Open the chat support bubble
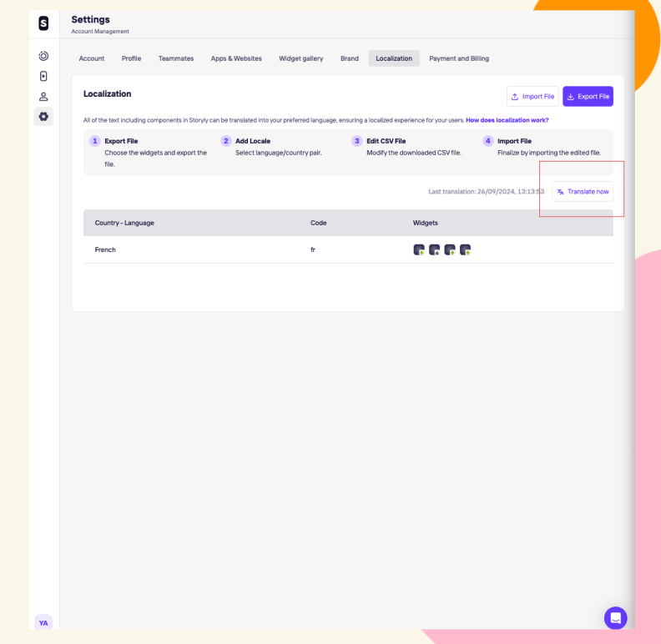This screenshot has width=661, height=644. click(615, 617)
